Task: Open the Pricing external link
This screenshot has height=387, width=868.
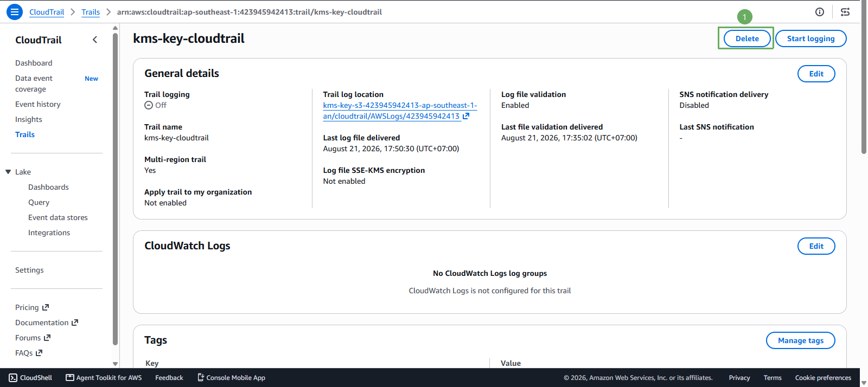Action: point(32,307)
